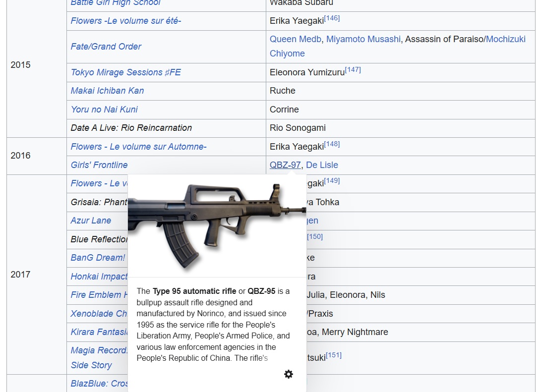The image size is (540, 392).
Task: Open the Xenoblade Chronicles link
Action: coord(99,314)
